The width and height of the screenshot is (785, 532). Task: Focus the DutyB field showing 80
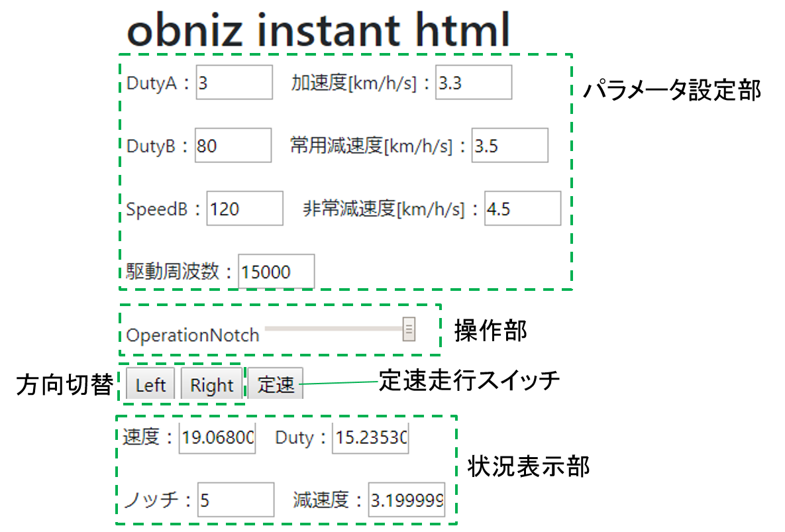pyautogui.click(x=233, y=146)
